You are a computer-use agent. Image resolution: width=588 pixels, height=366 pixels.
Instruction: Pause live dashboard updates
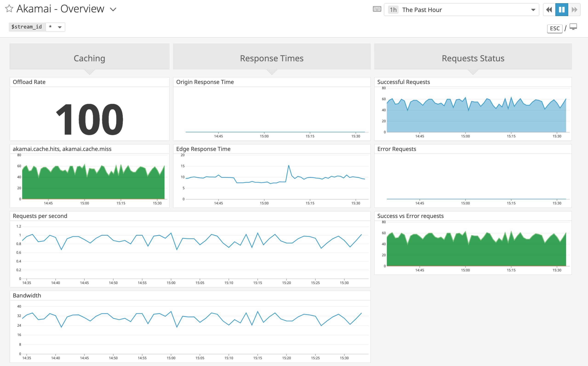click(562, 10)
